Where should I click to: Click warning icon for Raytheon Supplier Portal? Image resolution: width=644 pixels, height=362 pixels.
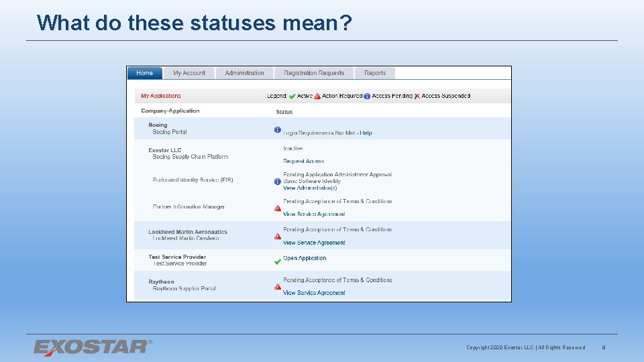[x=278, y=286]
